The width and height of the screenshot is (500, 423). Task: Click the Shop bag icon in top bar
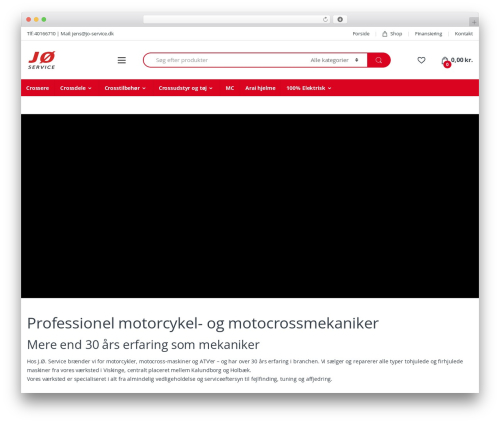click(x=385, y=34)
